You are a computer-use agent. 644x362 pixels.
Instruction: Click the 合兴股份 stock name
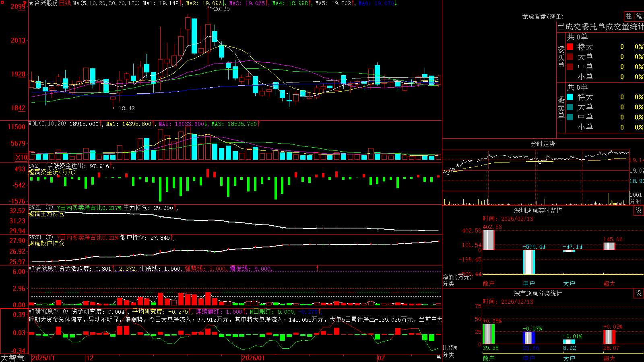pyautogui.click(x=46, y=3)
